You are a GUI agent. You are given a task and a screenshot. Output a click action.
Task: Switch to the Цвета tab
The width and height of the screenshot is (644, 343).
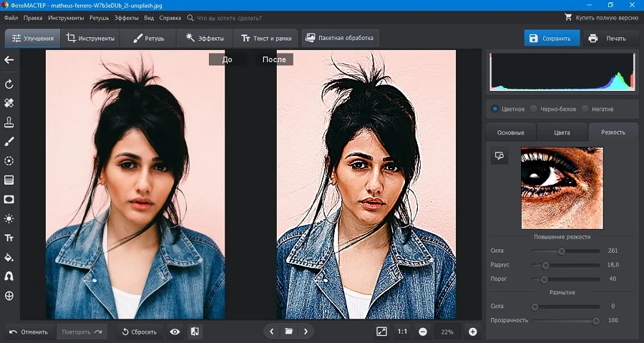click(562, 132)
